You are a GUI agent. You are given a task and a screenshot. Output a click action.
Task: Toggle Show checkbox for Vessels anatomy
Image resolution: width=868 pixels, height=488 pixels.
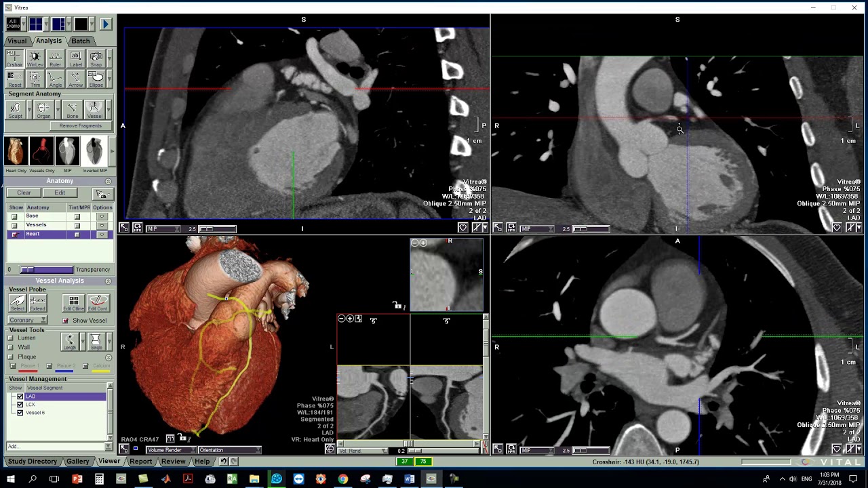tap(14, 226)
